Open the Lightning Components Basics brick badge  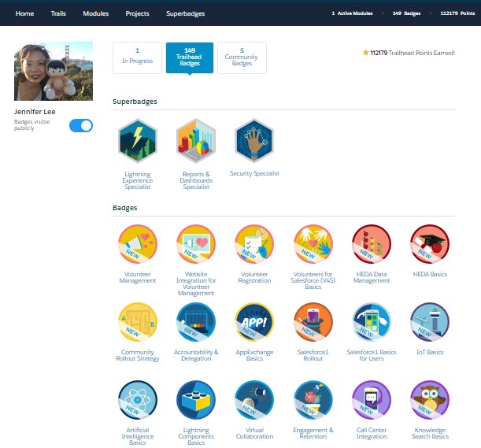[x=196, y=400]
